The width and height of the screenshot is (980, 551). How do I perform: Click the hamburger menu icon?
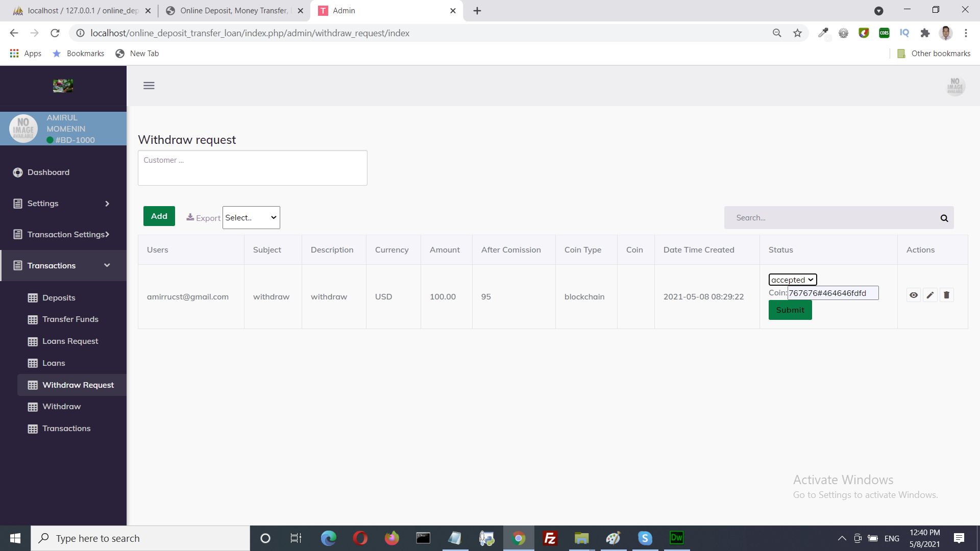click(149, 86)
